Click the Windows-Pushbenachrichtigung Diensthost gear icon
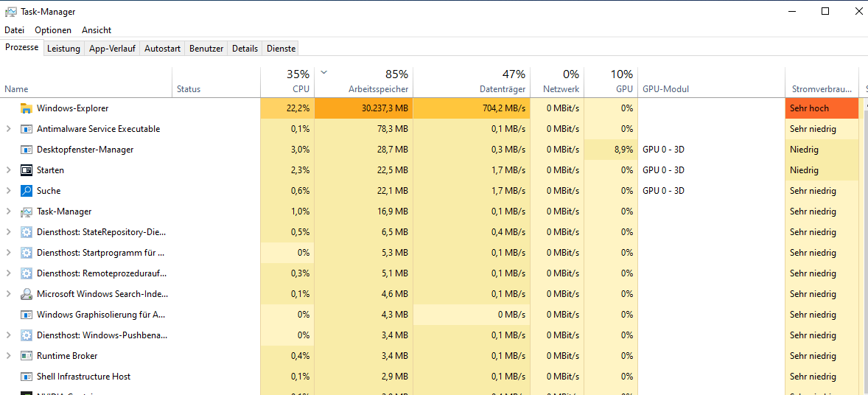 point(26,335)
